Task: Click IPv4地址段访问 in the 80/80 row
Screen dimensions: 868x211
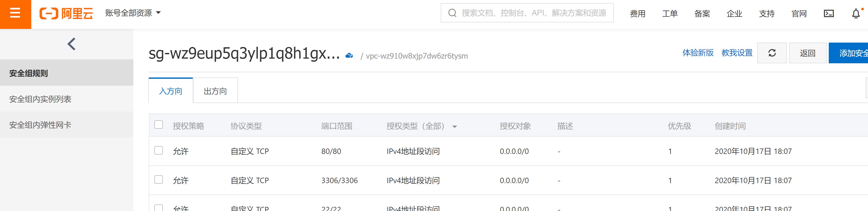Action: (x=413, y=151)
